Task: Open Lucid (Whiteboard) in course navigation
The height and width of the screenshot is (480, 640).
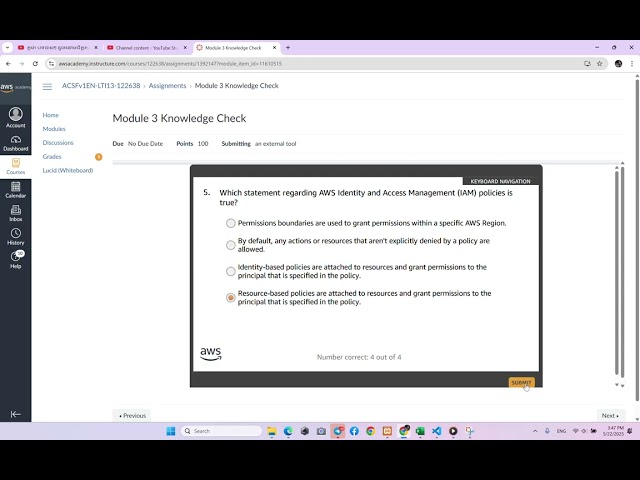Action: (x=68, y=171)
